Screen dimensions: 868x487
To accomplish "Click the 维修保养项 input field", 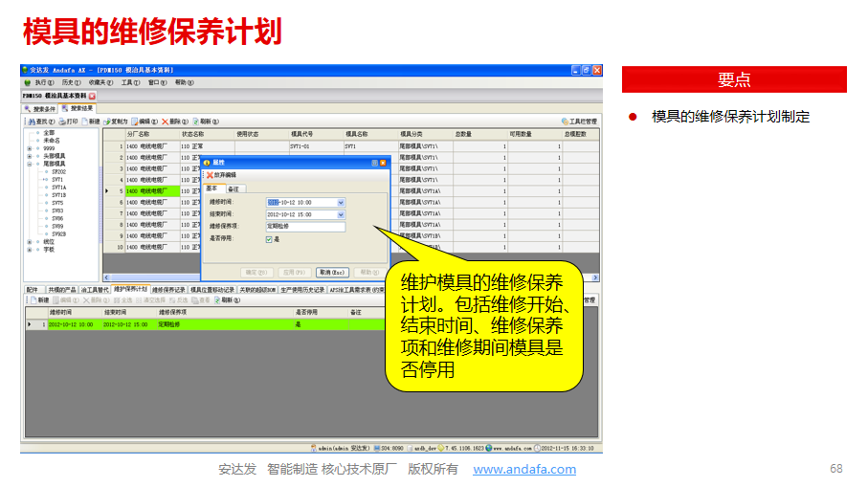I will [x=304, y=227].
